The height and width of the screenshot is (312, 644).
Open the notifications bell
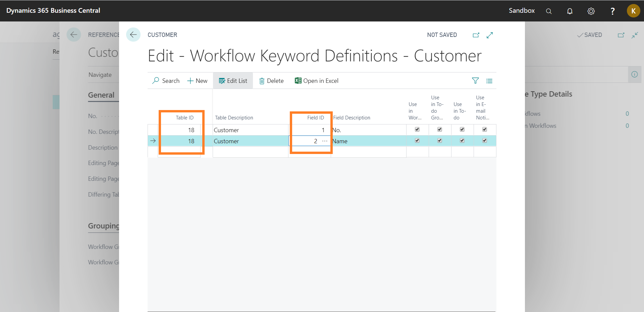click(570, 11)
